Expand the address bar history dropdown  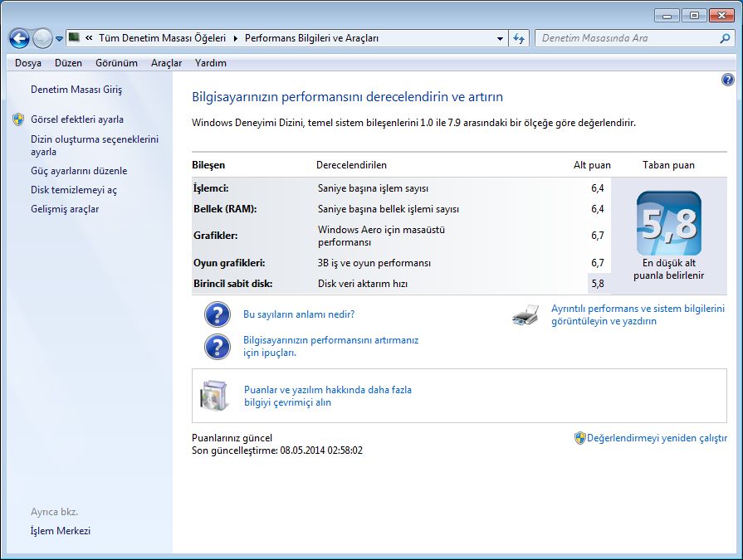point(500,38)
